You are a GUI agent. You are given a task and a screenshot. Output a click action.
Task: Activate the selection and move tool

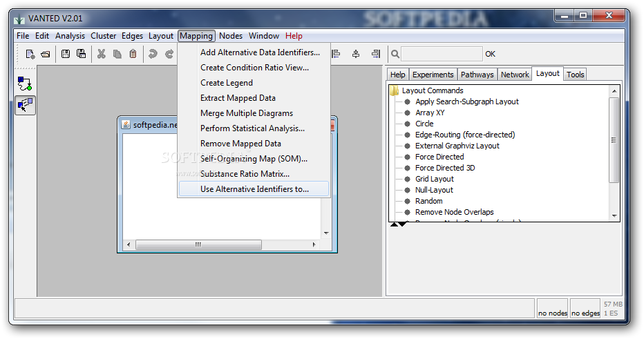click(x=25, y=105)
